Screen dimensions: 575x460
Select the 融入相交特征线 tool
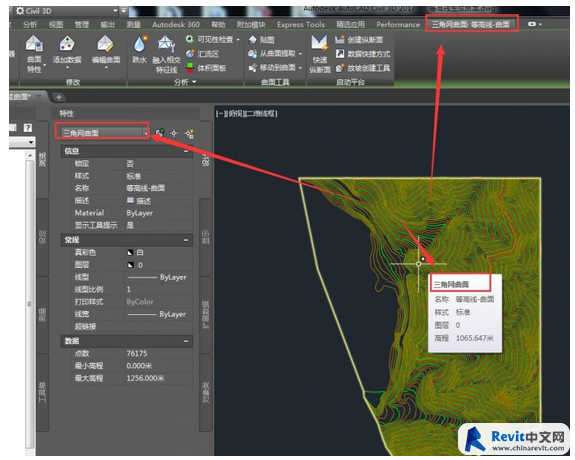[x=166, y=54]
